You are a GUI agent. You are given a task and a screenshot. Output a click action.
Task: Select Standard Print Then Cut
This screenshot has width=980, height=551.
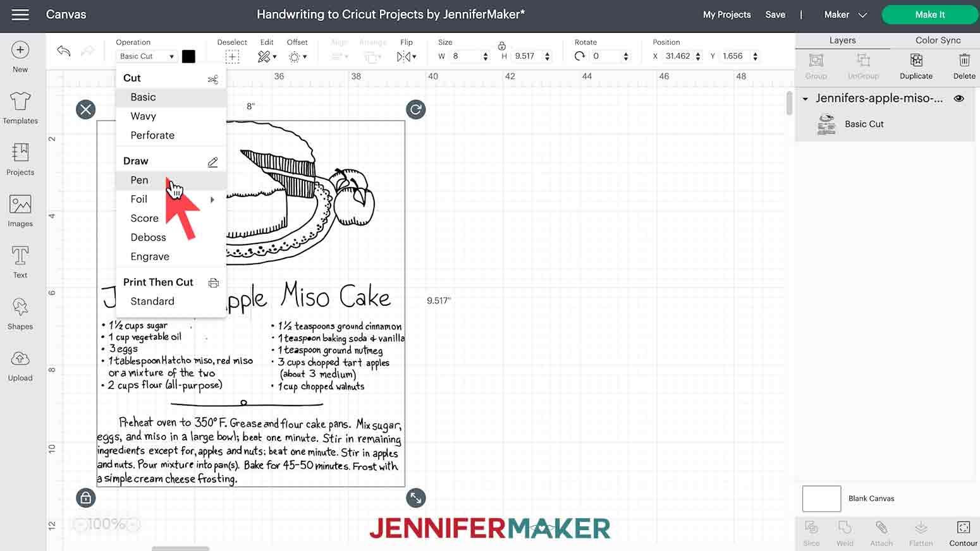171,301
